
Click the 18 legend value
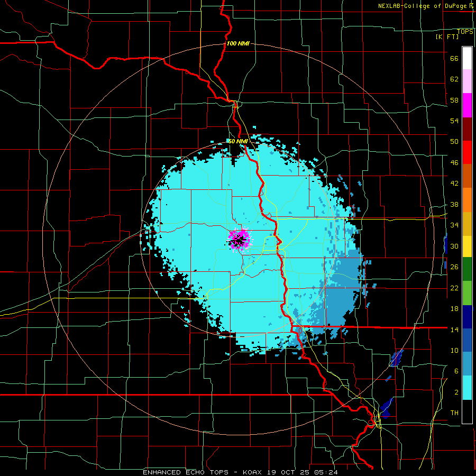454,309
